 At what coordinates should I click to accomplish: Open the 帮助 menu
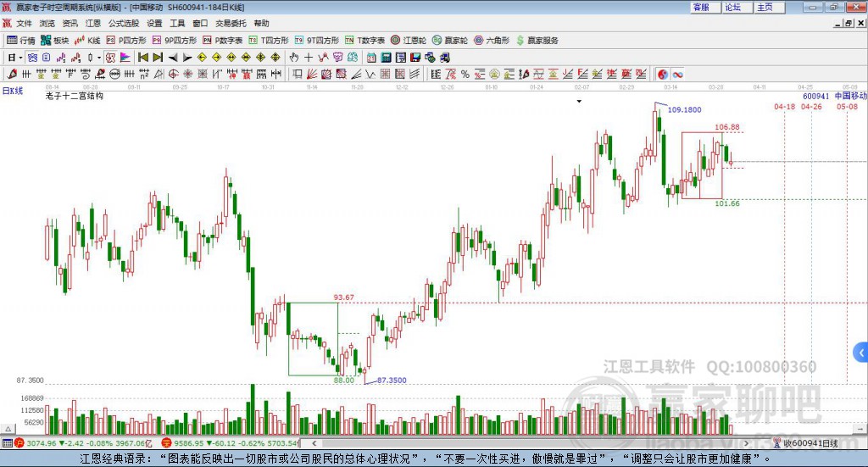[261, 23]
